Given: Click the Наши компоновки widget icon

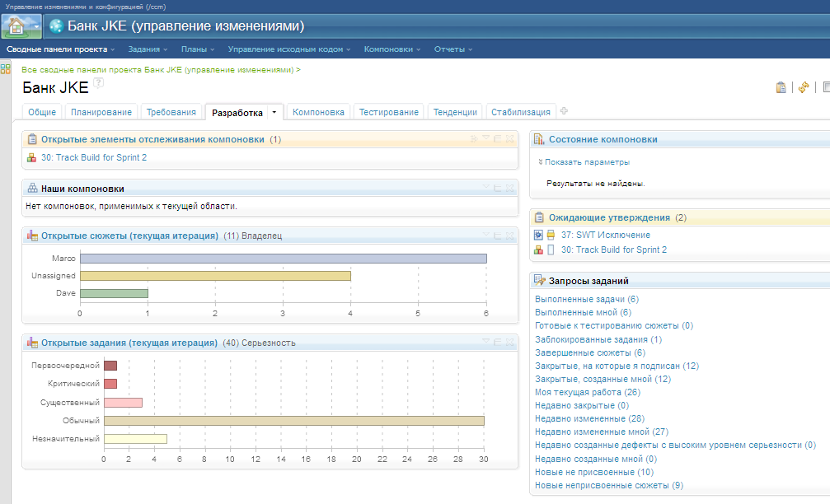Looking at the screenshot, I should (x=32, y=189).
